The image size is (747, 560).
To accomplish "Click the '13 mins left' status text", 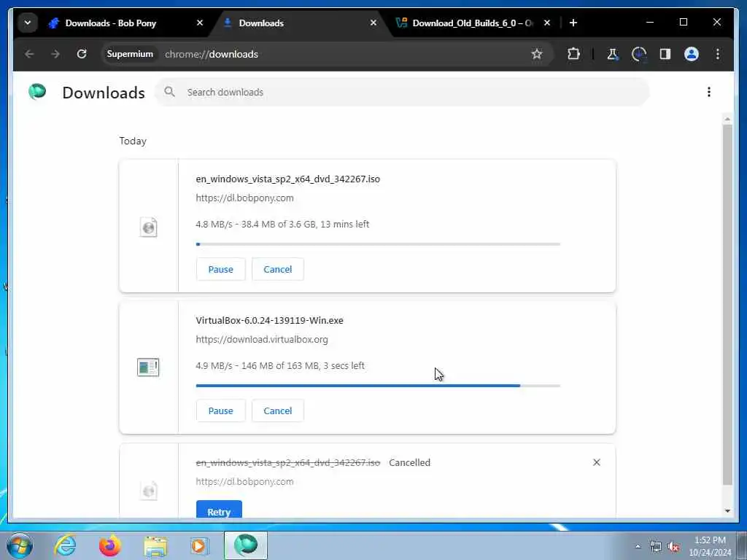I will click(x=344, y=225).
